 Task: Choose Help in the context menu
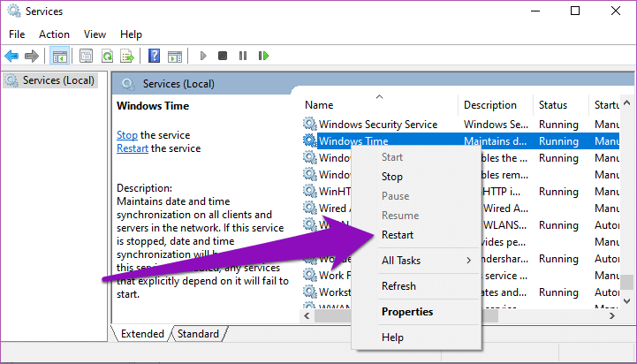click(416, 337)
